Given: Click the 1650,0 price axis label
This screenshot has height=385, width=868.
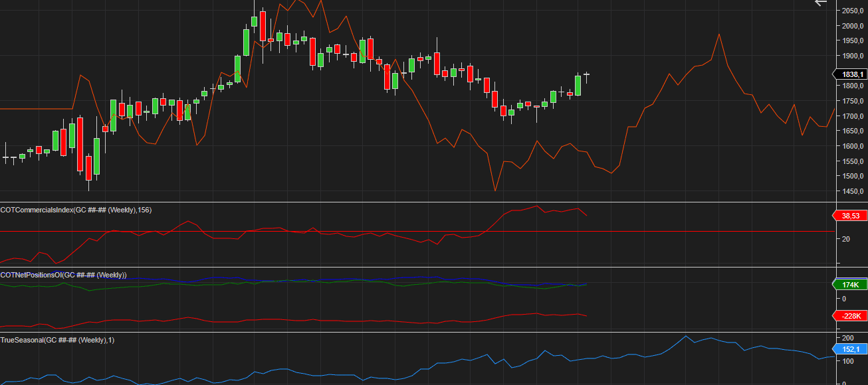Looking at the screenshot, I should (852, 131).
